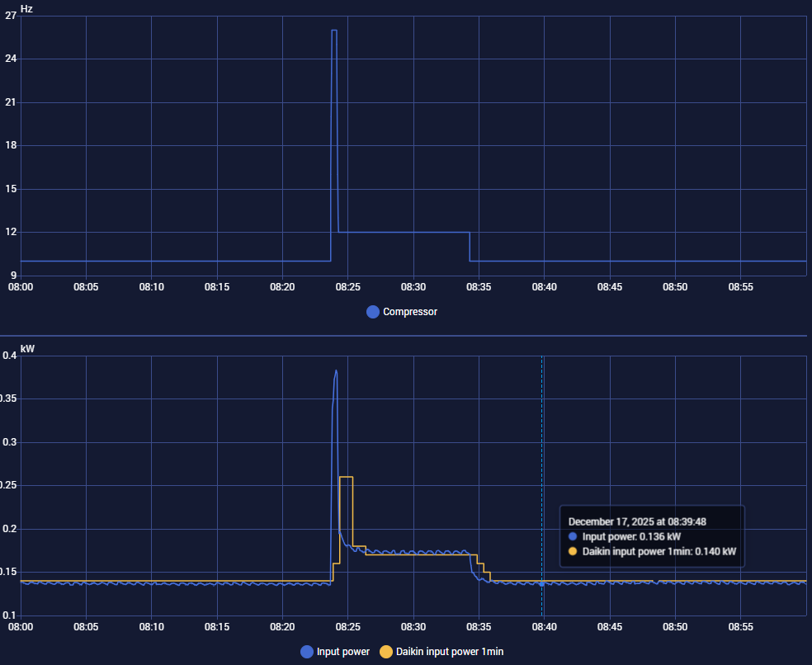Click the 08:00 label on the compressor chart axis
This screenshot has width=812, height=665.
21,287
